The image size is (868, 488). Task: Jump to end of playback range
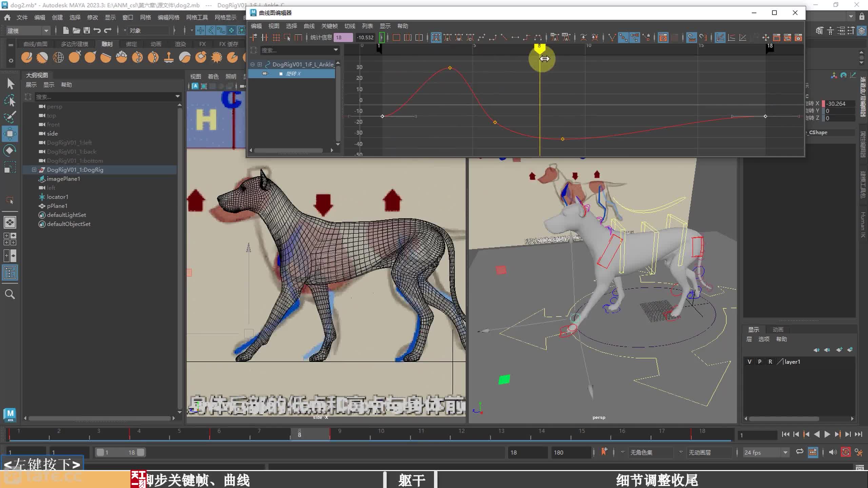coord(859,434)
